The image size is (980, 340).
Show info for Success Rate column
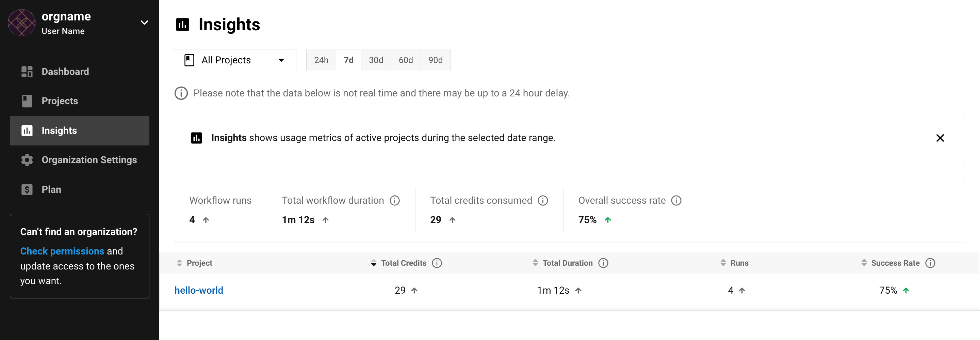click(930, 263)
